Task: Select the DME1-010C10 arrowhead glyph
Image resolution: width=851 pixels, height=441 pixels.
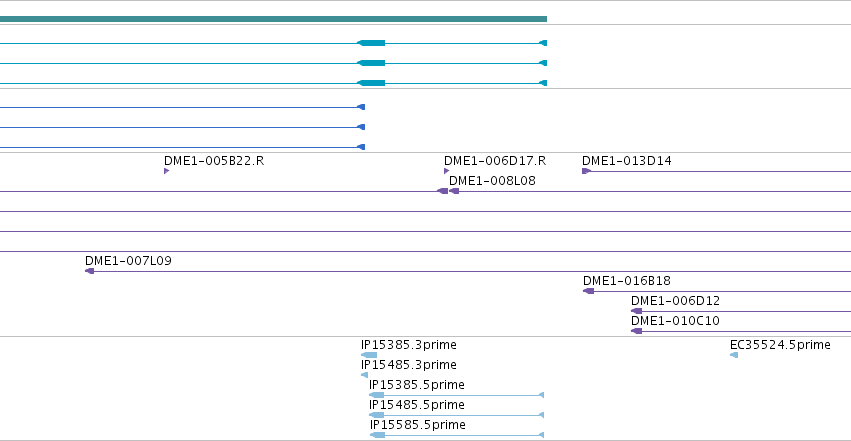Action: (x=637, y=331)
